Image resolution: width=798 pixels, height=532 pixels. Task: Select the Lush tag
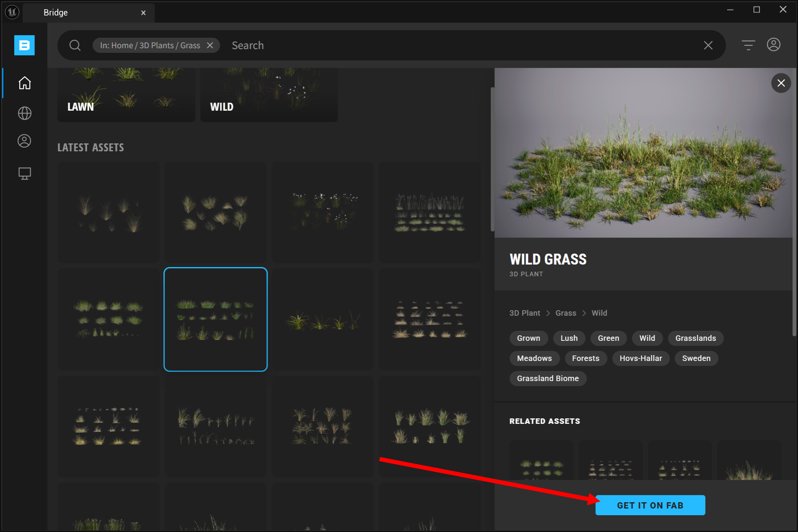(x=569, y=338)
